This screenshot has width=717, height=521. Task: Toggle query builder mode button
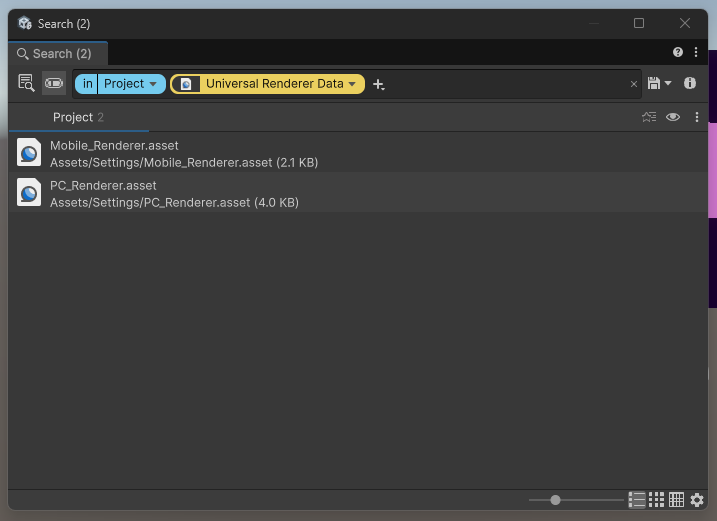[x=53, y=84]
